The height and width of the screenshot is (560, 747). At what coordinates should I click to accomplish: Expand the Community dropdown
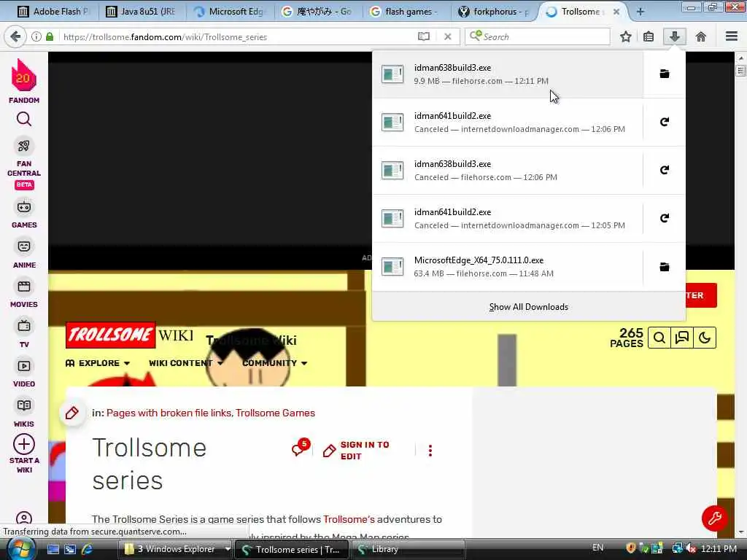(274, 363)
